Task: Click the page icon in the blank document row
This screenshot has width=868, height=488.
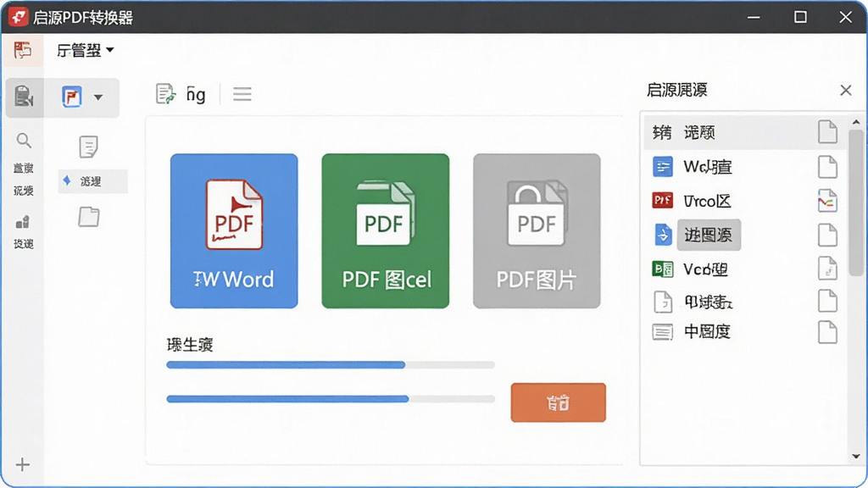Action: pos(827,301)
